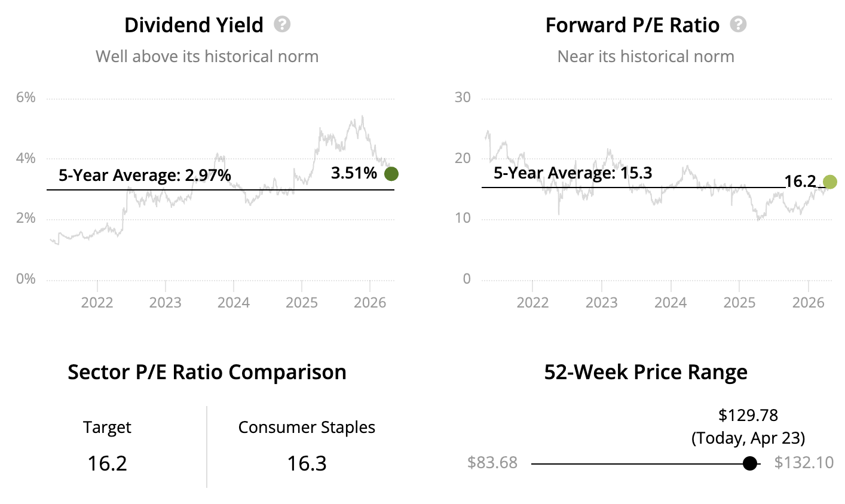Click the $132.10 52-week high price
This screenshot has height=504, width=845.
[804, 463]
